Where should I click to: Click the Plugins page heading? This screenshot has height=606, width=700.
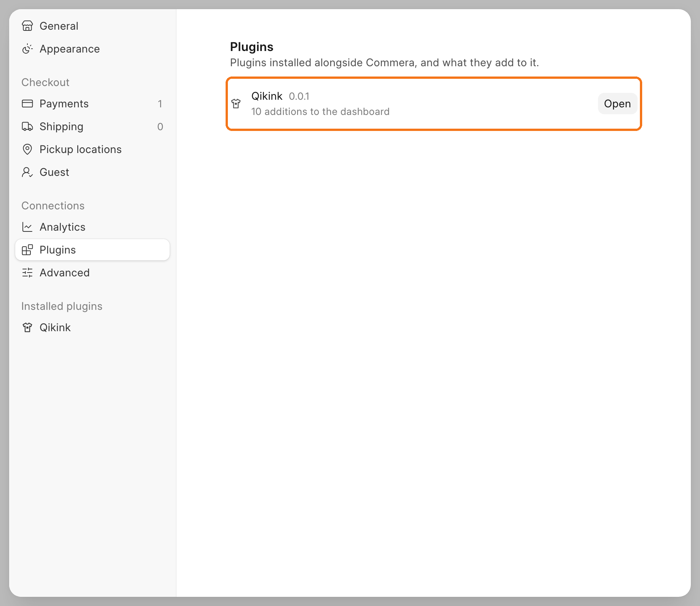[x=251, y=47]
